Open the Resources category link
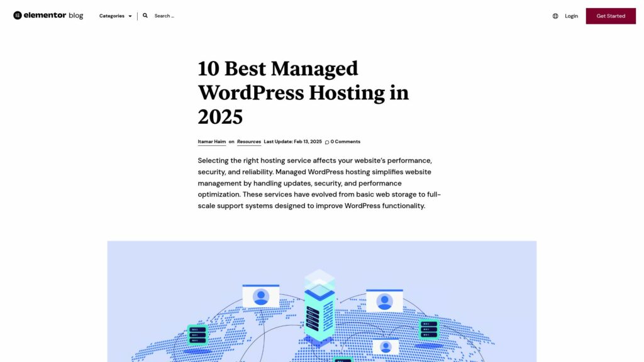 click(249, 141)
